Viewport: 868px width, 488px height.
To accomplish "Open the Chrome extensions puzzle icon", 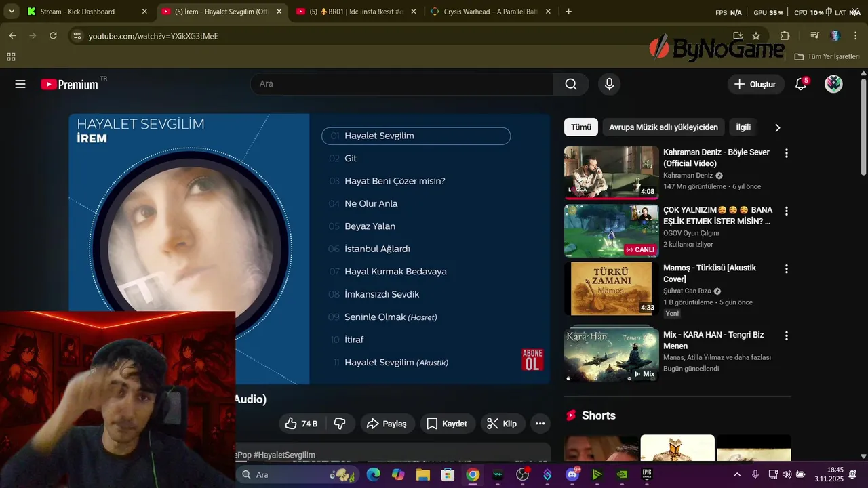I will click(785, 35).
